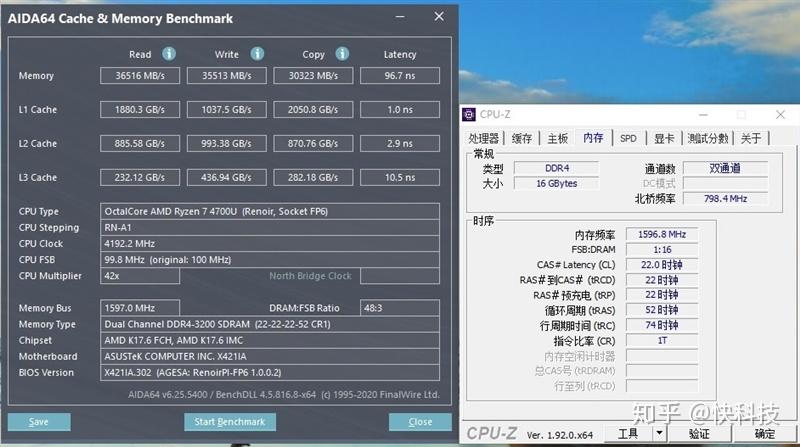Switch to the 显卡 tab in CPU-Z

pyautogui.click(x=664, y=138)
